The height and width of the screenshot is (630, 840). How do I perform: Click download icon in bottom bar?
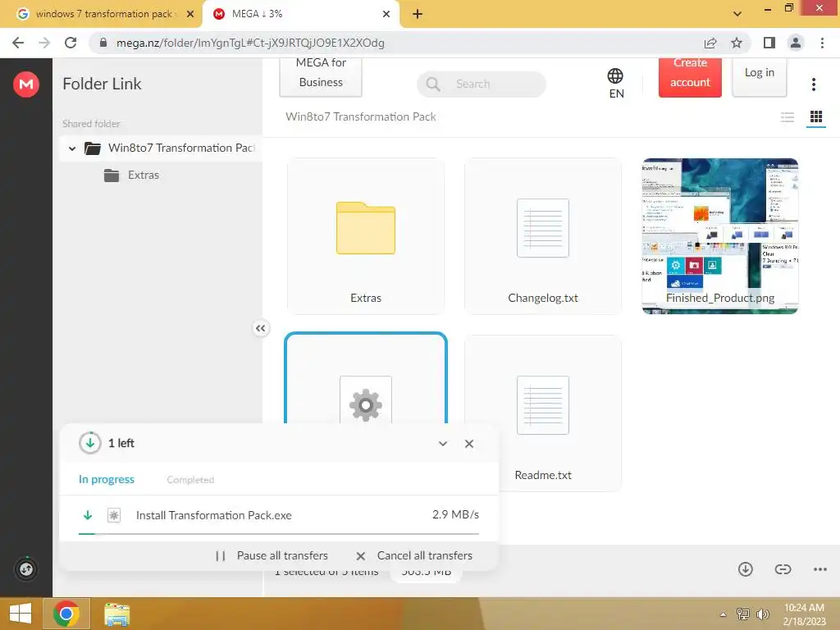click(745, 569)
